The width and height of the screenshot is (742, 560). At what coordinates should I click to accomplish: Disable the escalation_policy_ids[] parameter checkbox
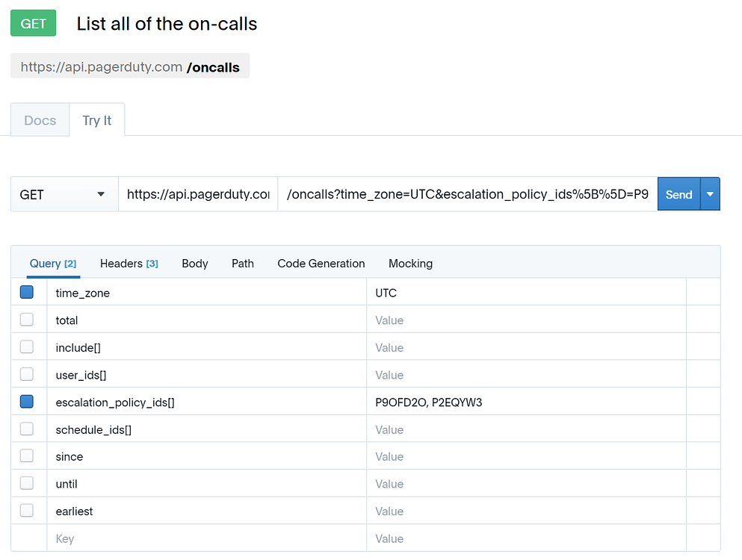(26, 401)
